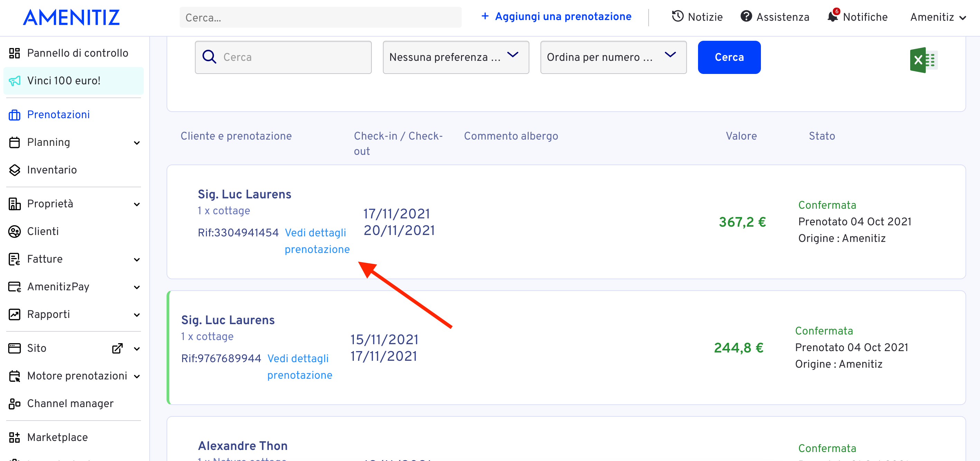Click the Clienti face icon

pyautogui.click(x=15, y=232)
